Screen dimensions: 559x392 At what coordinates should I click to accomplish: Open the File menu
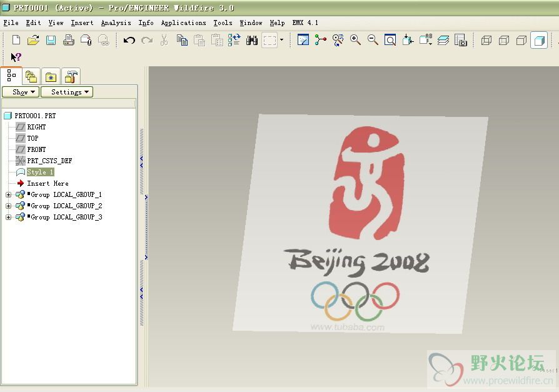(11, 23)
